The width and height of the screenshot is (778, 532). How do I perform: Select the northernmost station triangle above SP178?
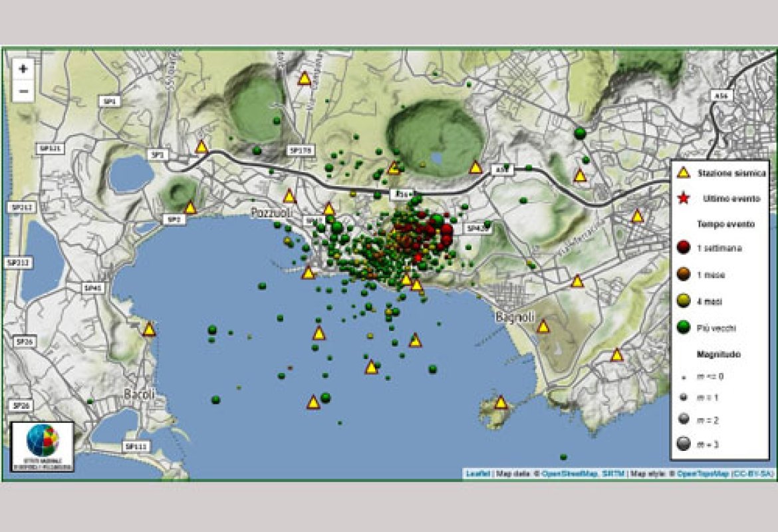305,78
